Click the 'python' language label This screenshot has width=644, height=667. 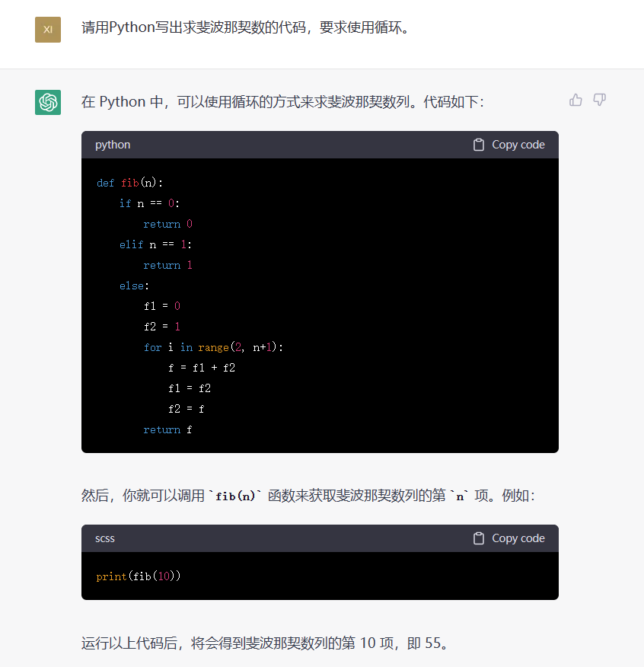(x=113, y=145)
